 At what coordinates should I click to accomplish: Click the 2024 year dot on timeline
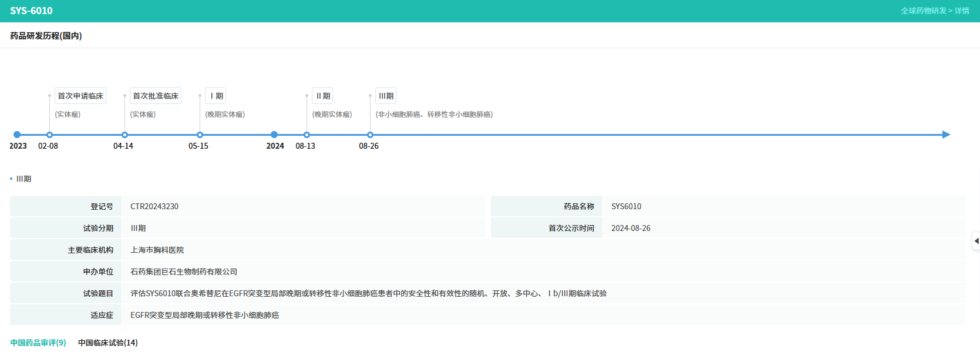274,135
